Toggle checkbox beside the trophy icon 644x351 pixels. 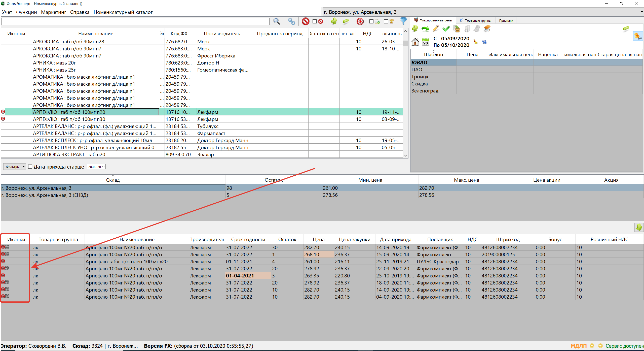pos(386,21)
